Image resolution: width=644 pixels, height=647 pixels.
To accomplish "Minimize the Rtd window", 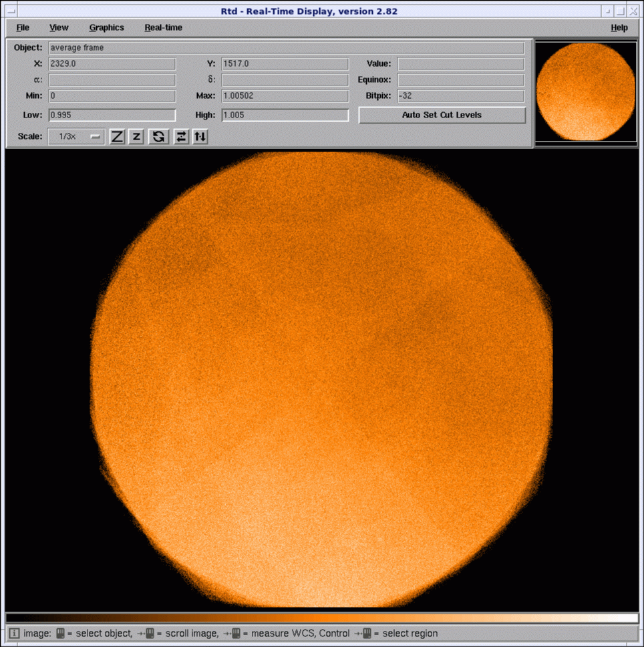I will click(x=608, y=11).
